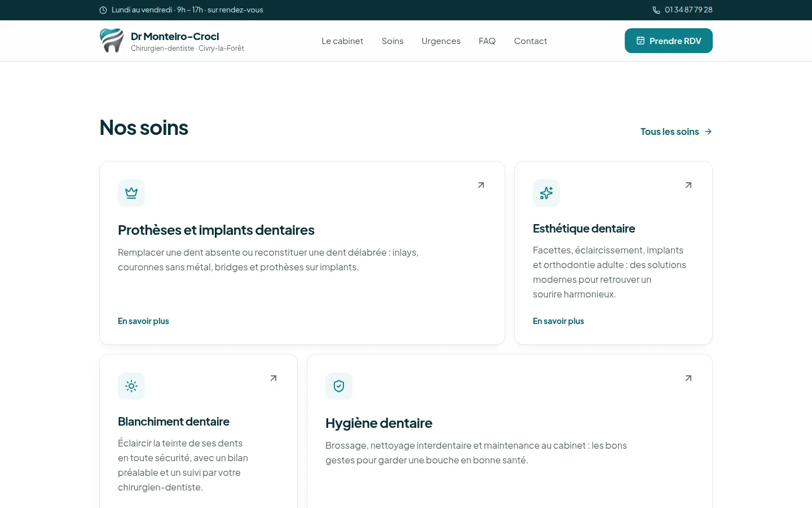Click the description starting 'Éclaircir la teinte'
Viewport: 812px width, 508px height.
(x=183, y=465)
